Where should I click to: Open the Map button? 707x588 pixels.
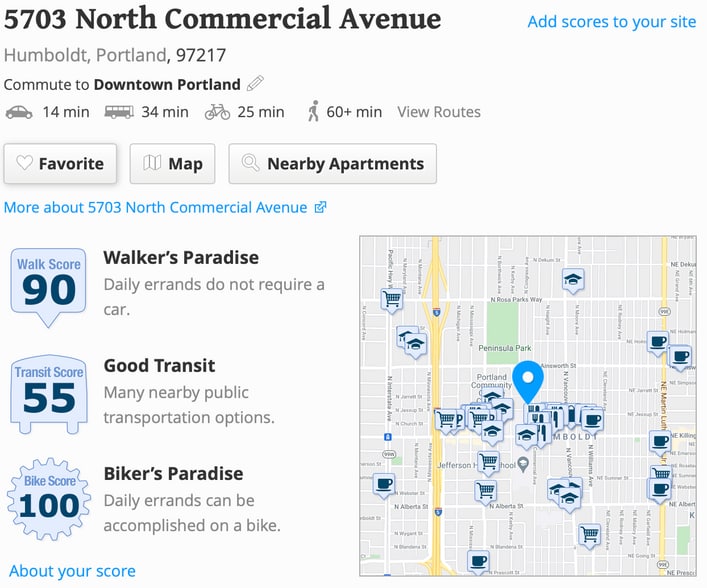[172, 164]
